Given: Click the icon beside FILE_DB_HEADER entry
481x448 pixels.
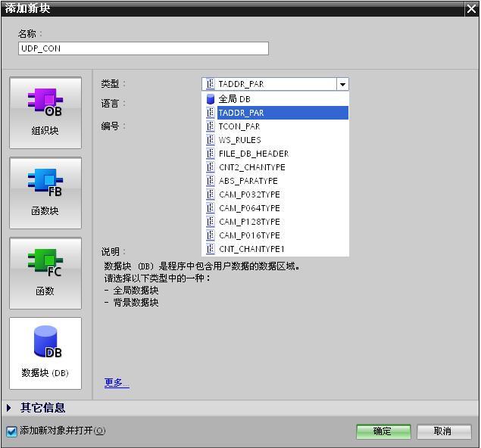Looking at the screenshot, I should [211, 154].
